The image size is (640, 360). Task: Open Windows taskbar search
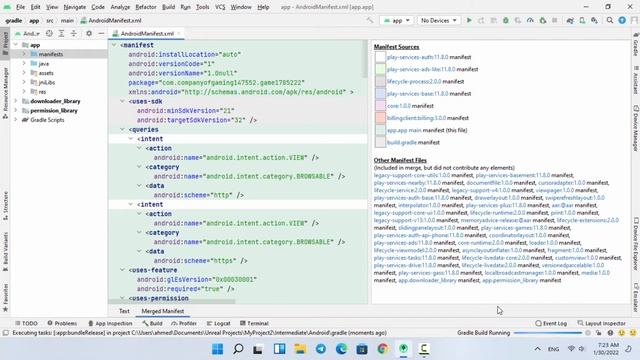(x=238, y=349)
